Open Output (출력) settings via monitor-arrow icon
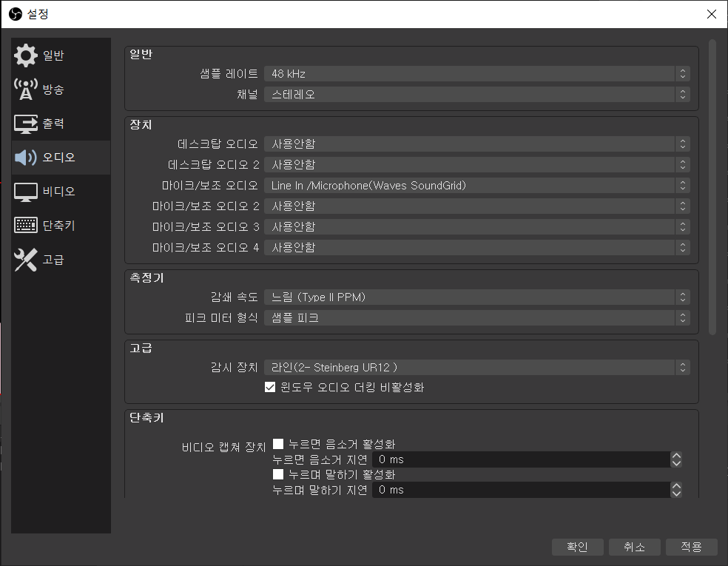This screenshot has height=566, width=728. tap(26, 124)
